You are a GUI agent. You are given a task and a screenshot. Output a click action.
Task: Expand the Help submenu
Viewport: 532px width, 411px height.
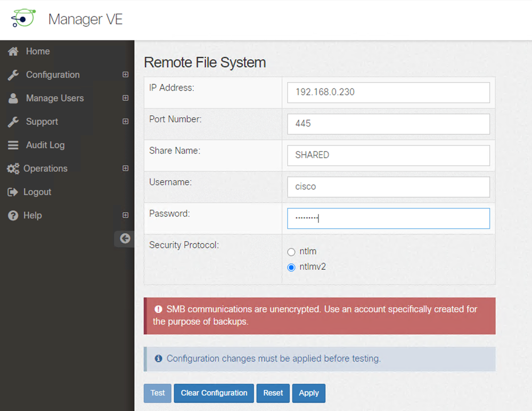click(x=125, y=215)
